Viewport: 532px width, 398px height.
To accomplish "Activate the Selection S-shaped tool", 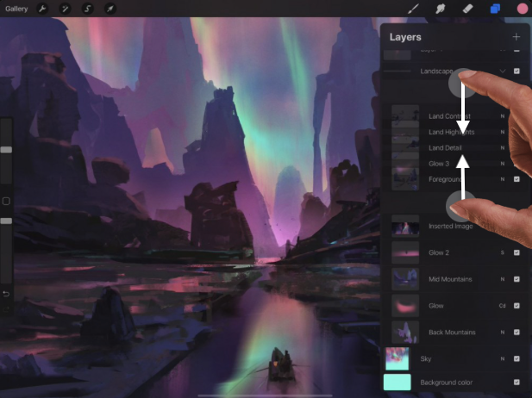I will [88, 9].
